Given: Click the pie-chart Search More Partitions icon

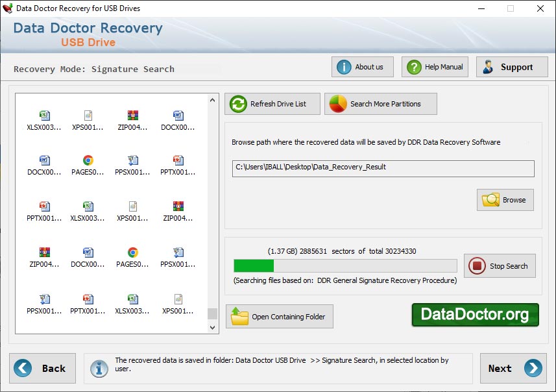Looking at the screenshot, I should coord(339,103).
